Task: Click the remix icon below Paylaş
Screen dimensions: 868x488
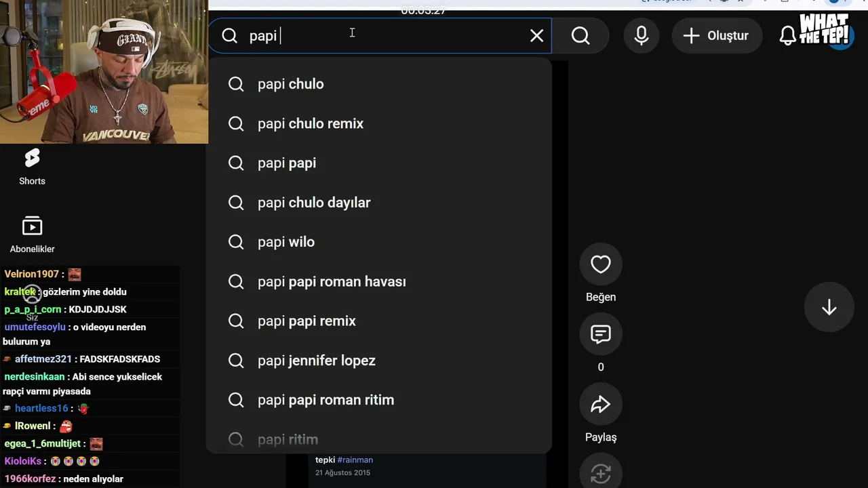Action: pos(601,473)
